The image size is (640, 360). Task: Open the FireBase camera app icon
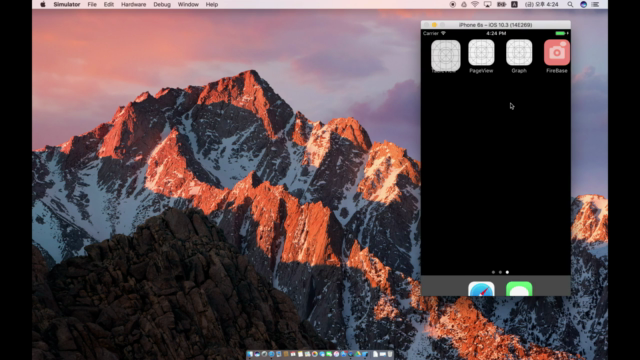pyautogui.click(x=557, y=53)
